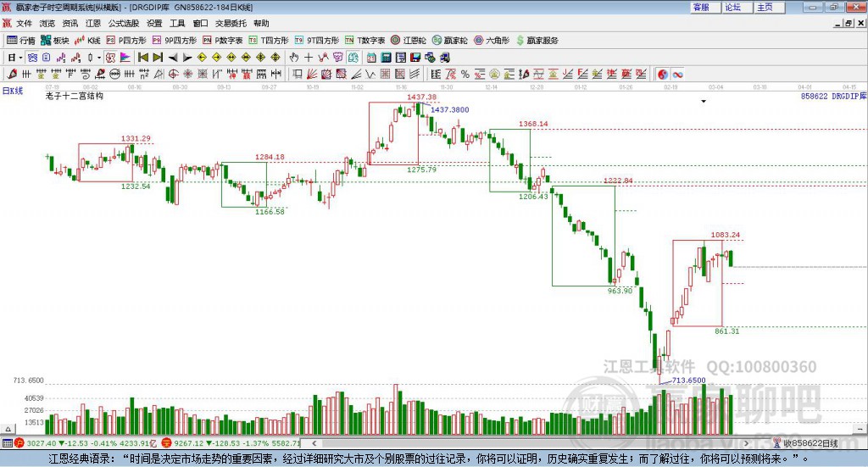Viewport: 868px width, 467px height.
Task: Open the 窗口 menu
Action: tap(200, 23)
